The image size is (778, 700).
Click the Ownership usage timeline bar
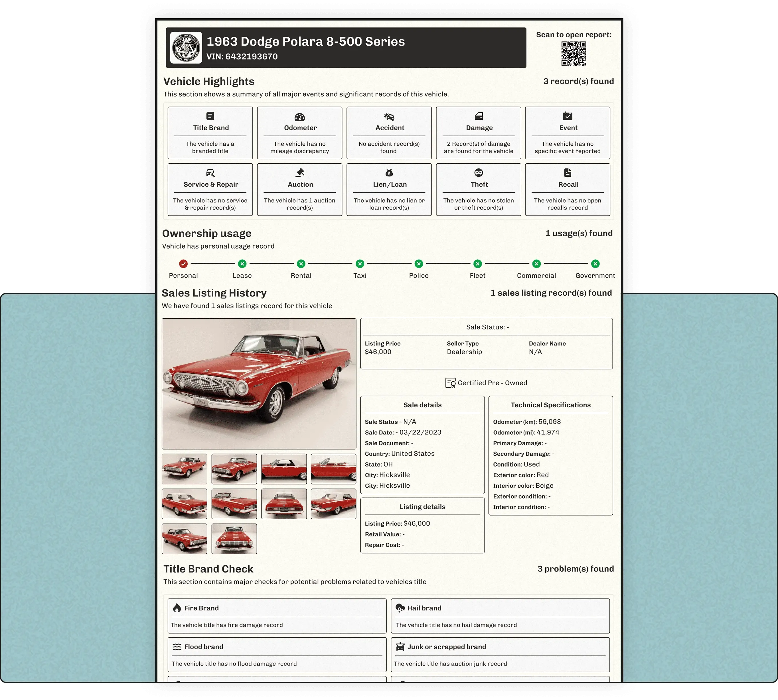[x=389, y=264]
